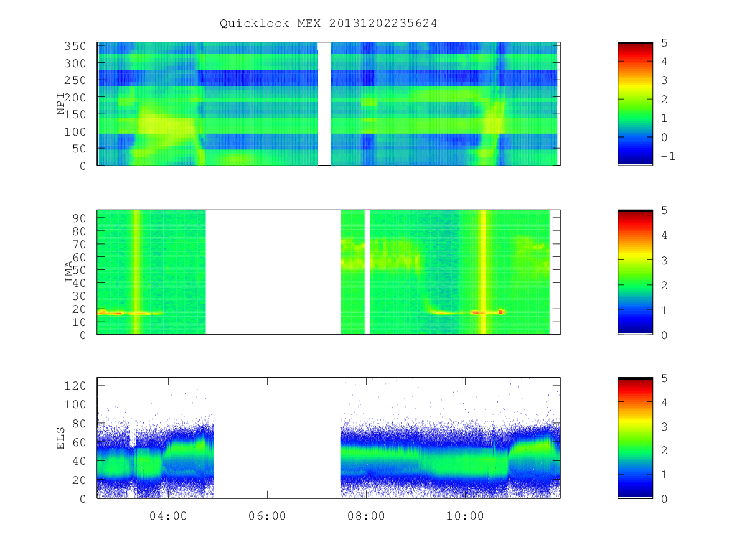Click the -1 label on NPI colorbar
The image size is (747, 560).
coord(667,156)
